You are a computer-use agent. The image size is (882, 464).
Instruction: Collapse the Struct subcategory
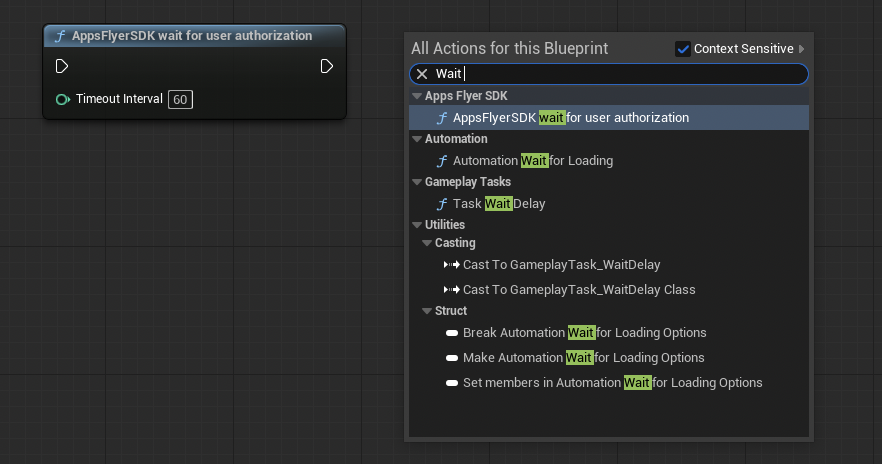pos(427,311)
